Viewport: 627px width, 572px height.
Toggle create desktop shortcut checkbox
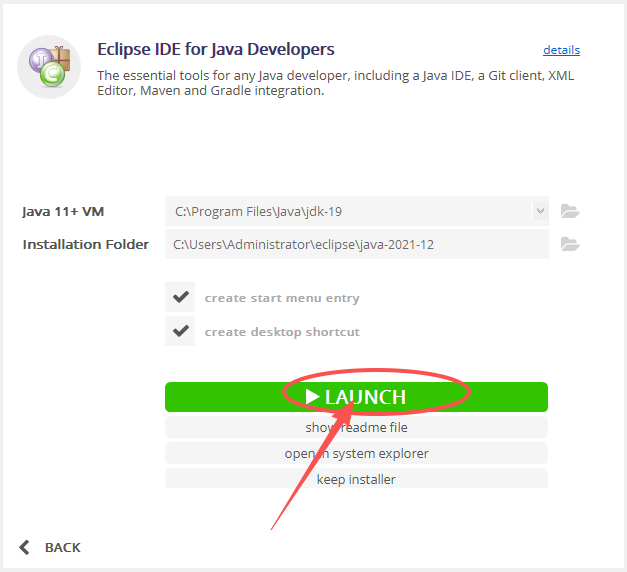click(x=180, y=331)
